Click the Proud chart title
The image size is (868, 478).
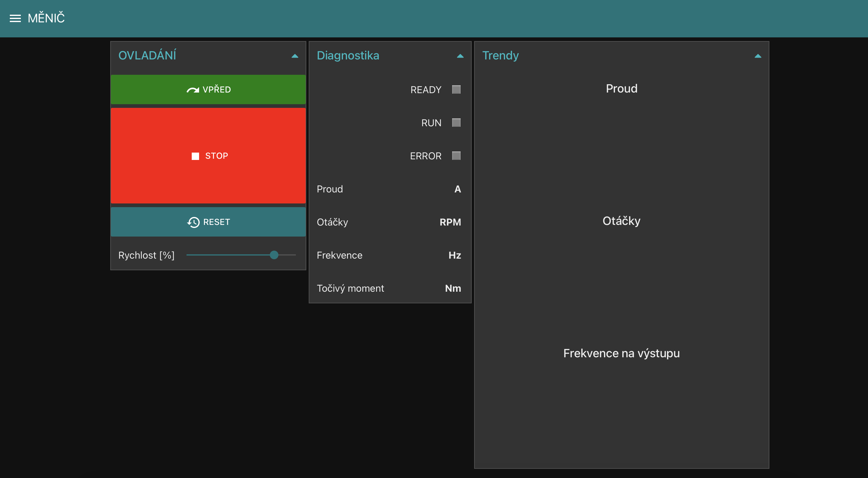[x=621, y=89]
